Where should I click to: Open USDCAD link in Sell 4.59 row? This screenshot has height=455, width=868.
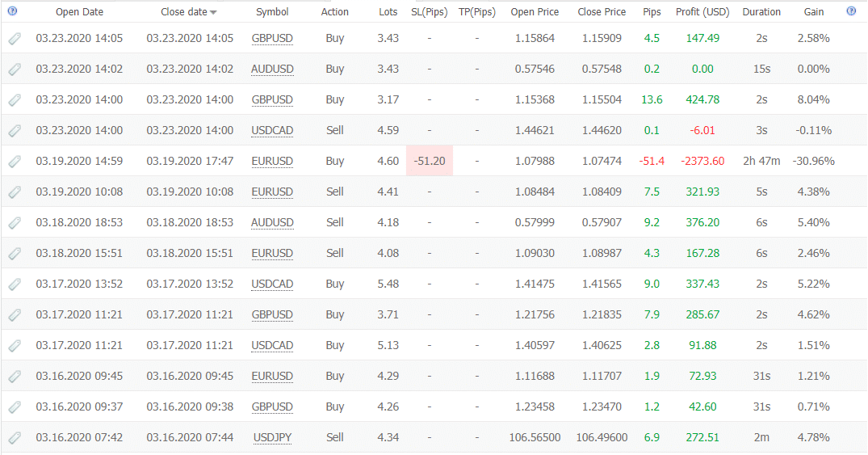coord(272,130)
